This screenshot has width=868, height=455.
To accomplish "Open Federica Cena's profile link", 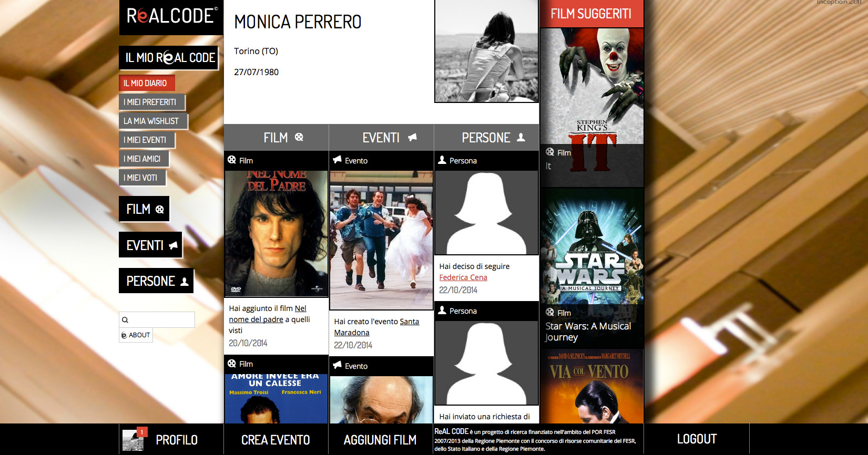I will tap(463, 277).
